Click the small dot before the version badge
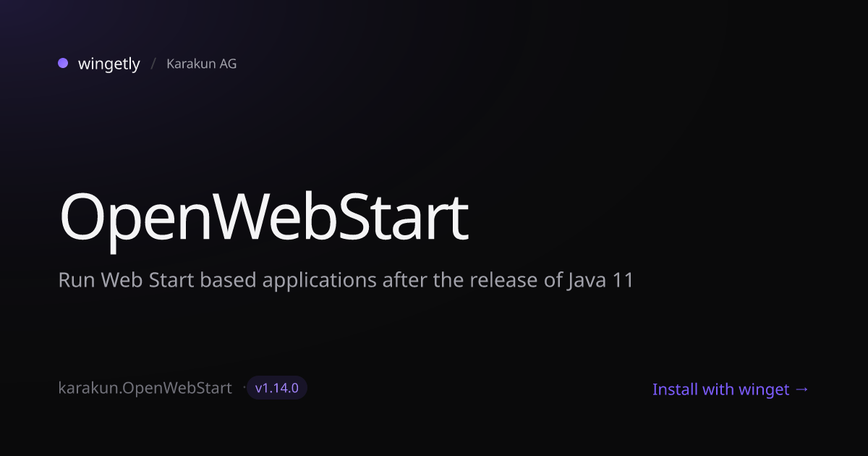 pyautogui.click(x=244, y=388)
